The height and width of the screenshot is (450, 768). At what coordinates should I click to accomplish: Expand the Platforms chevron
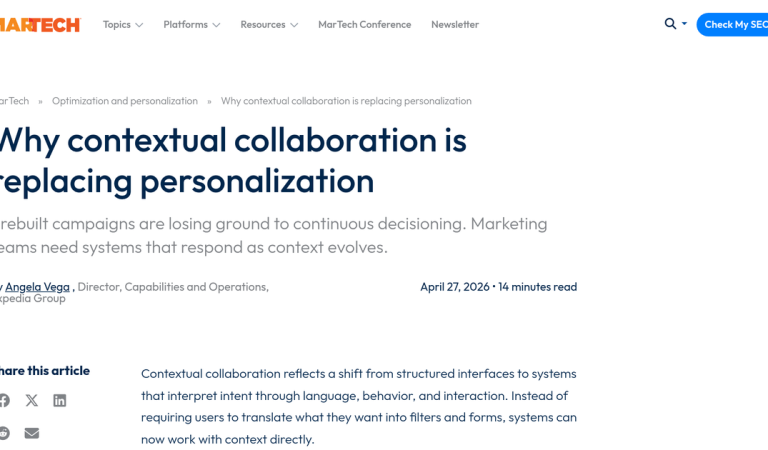point(216,25)
